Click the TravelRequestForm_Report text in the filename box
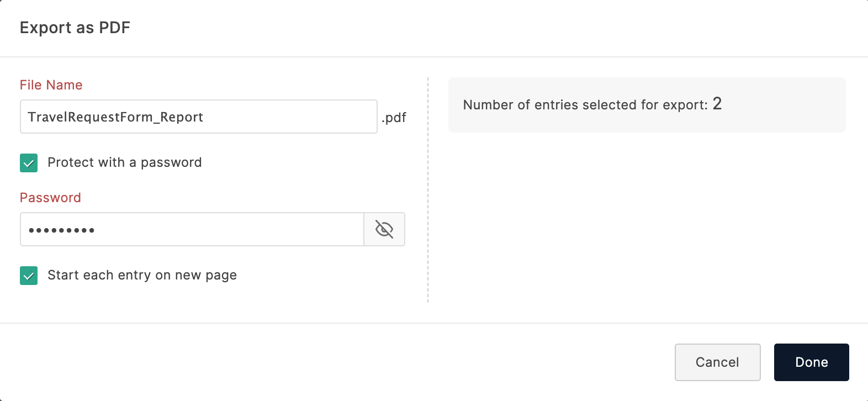Screen dimensions: 868x401 (115, 117)
